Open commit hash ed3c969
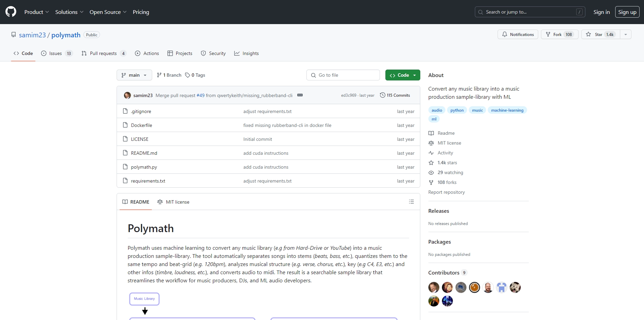 [349, 95]
